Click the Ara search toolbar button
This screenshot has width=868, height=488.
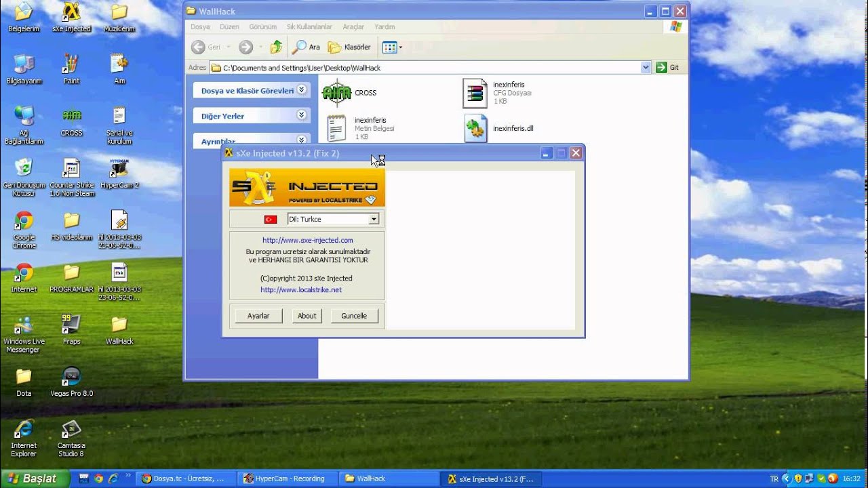pyautogui.click(x=306, y=47)
